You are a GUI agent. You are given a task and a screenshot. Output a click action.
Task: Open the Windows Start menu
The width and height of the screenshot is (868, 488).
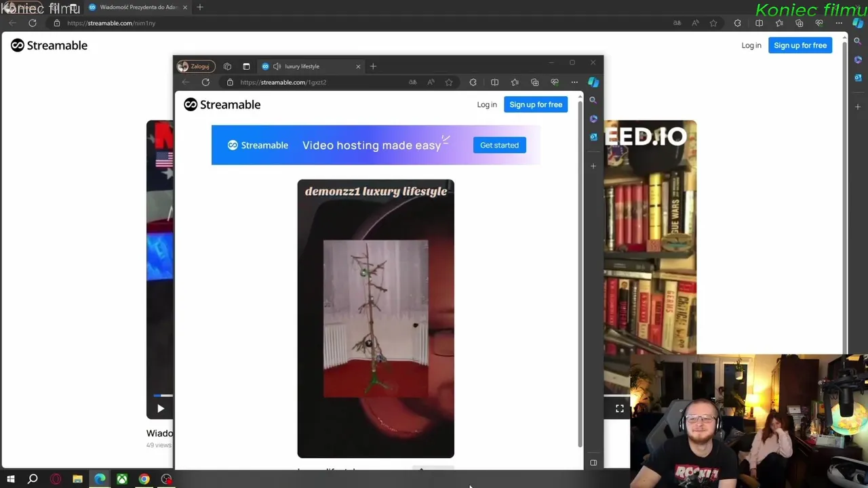pos(10,479)
